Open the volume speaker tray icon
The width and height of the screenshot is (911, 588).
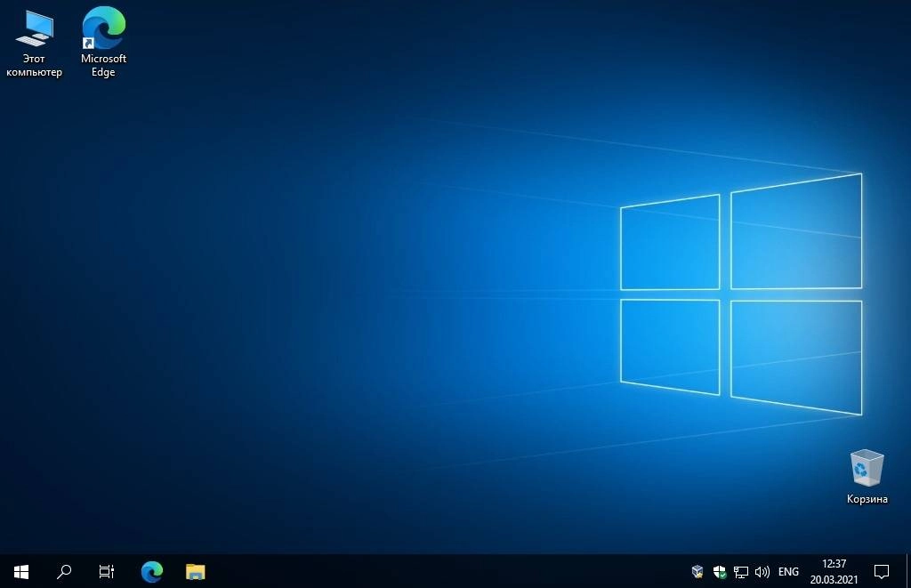click(x=762, y=572)
